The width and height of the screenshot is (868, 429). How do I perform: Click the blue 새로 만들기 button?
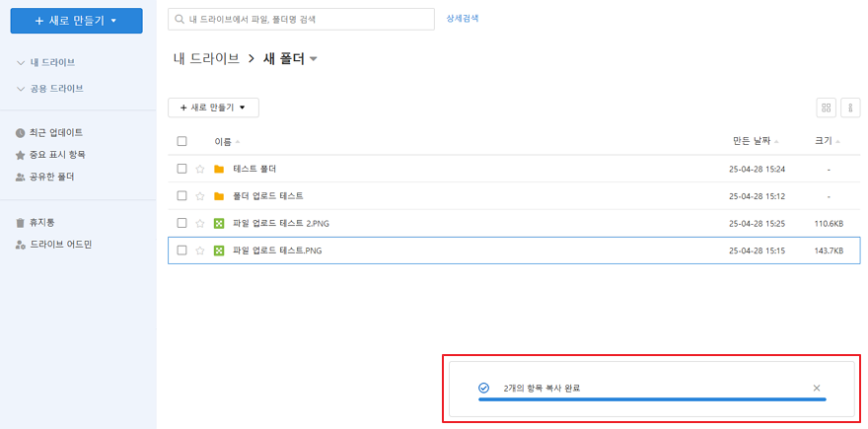pos(76,20)
